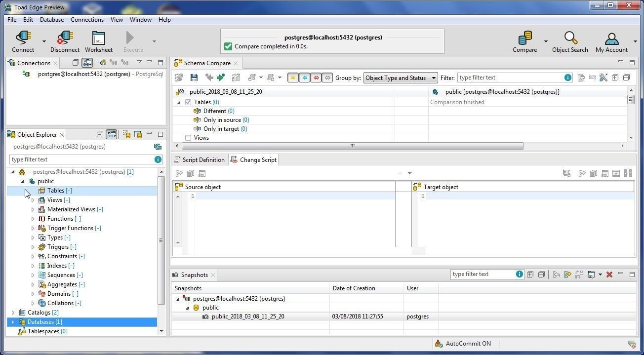Click the AutoCommit ON status icon

[439, 344]
